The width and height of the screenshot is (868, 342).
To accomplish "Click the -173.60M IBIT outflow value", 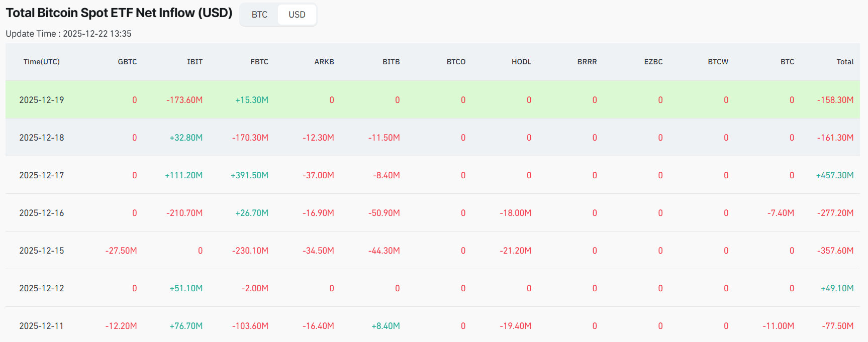I will (184, 100).
